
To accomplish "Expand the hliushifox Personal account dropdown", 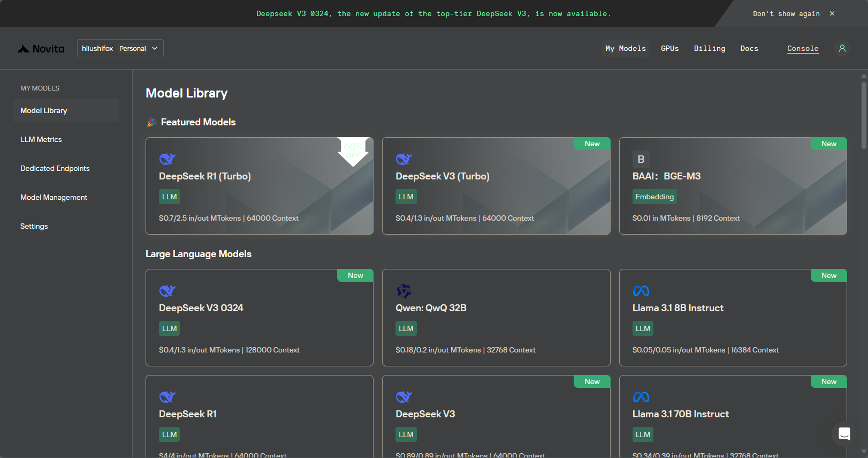I will coord(120,48).
